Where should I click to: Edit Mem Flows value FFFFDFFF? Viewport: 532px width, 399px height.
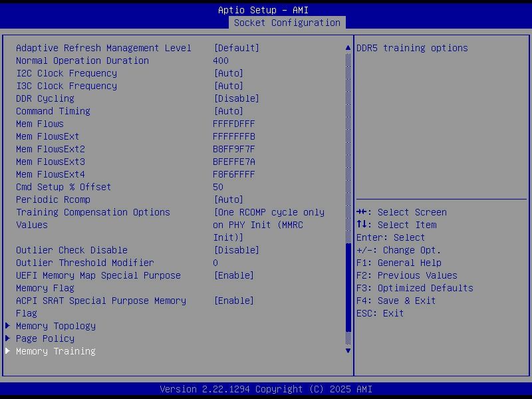(234, 124)
